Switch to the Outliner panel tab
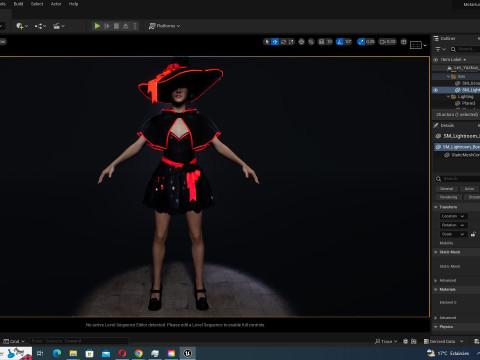480x360 pixels. point(445,39)
